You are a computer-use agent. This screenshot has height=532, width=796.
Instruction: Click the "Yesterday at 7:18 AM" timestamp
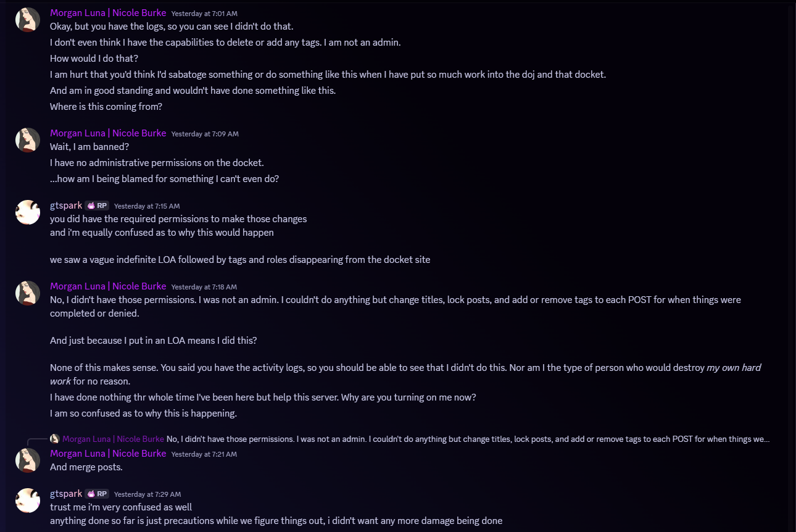tap(204, 287)
